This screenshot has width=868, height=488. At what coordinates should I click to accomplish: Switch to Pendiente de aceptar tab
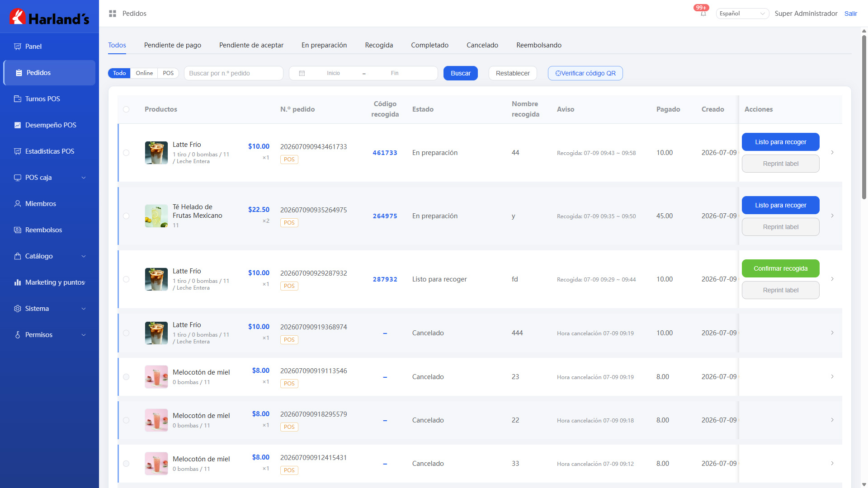pos(251,45)
